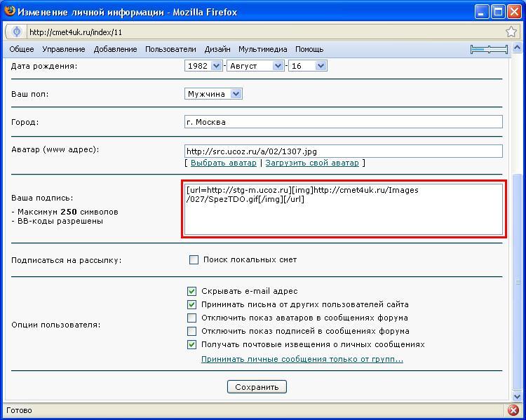This screenshot has width=526, height=420.
Task: Click the Сохранить button
Action: [257, 387]
